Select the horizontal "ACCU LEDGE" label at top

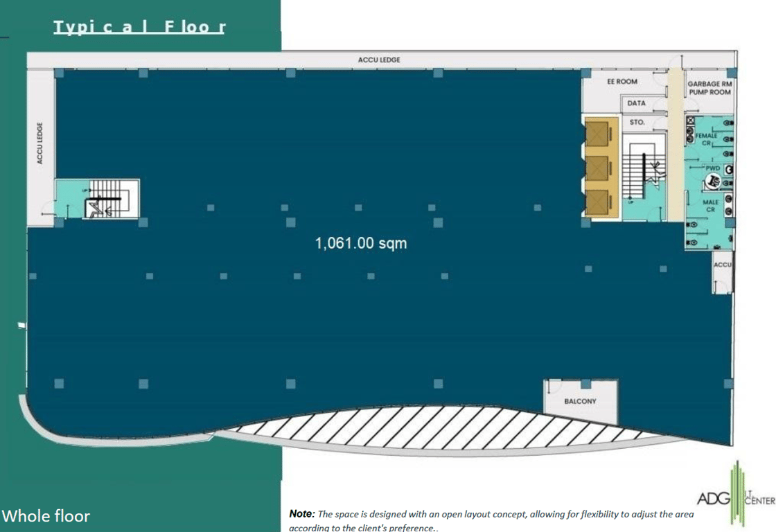379,60
